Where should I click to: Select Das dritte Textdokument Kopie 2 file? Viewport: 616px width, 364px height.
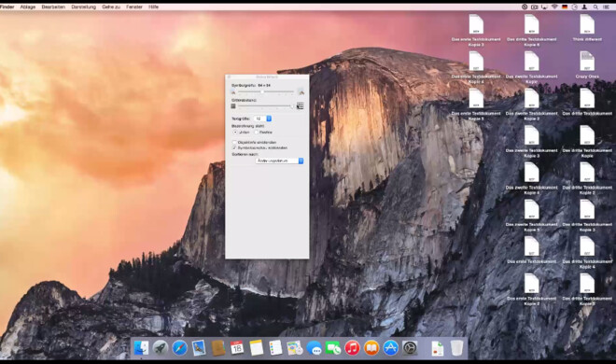(587, 178)
